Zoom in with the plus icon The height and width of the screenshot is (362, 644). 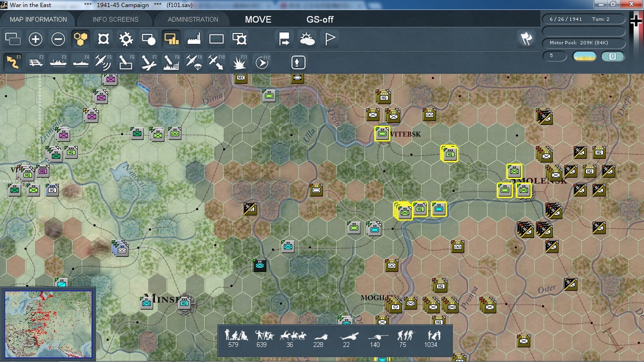tap(35, 39)
